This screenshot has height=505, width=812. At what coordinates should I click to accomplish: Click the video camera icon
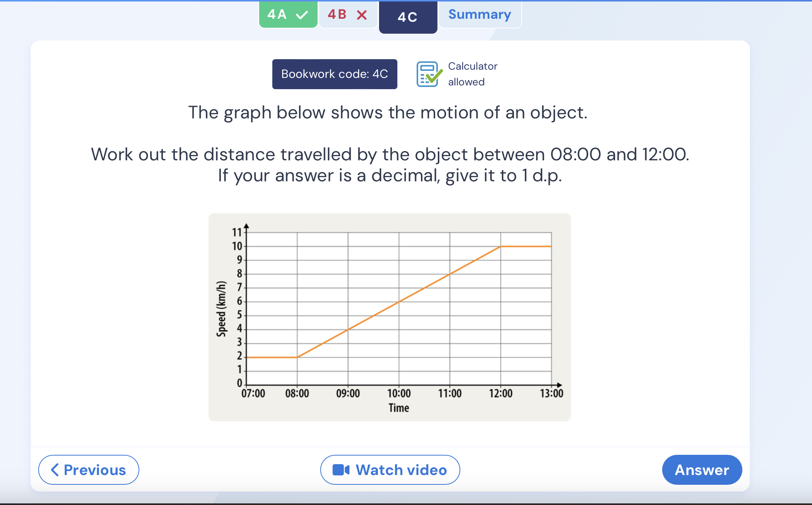(x=341, y=470)
